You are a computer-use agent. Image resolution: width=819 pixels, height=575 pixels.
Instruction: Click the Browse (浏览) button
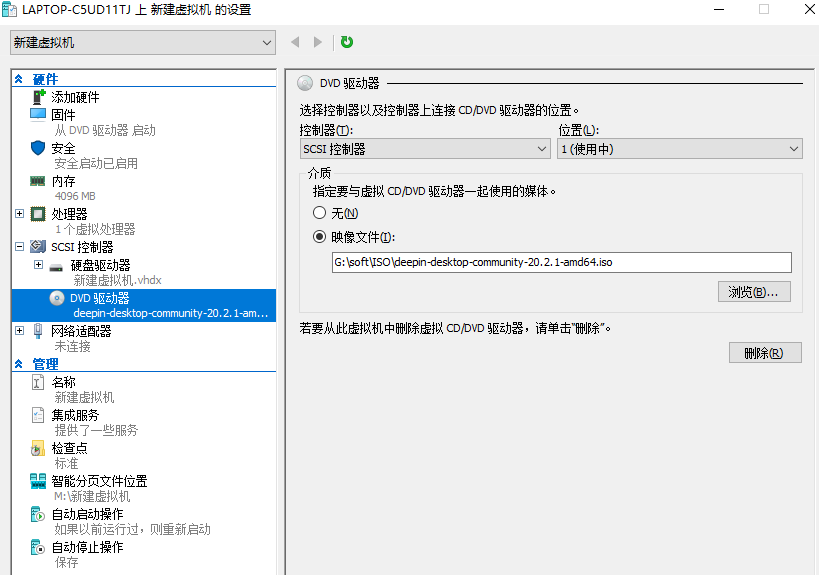point(754,292)
